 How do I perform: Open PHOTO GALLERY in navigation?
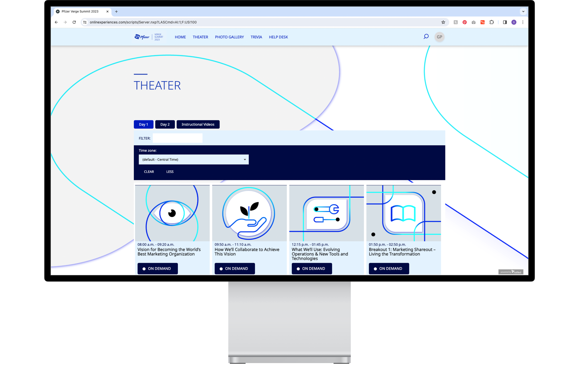tap(229, 37)
